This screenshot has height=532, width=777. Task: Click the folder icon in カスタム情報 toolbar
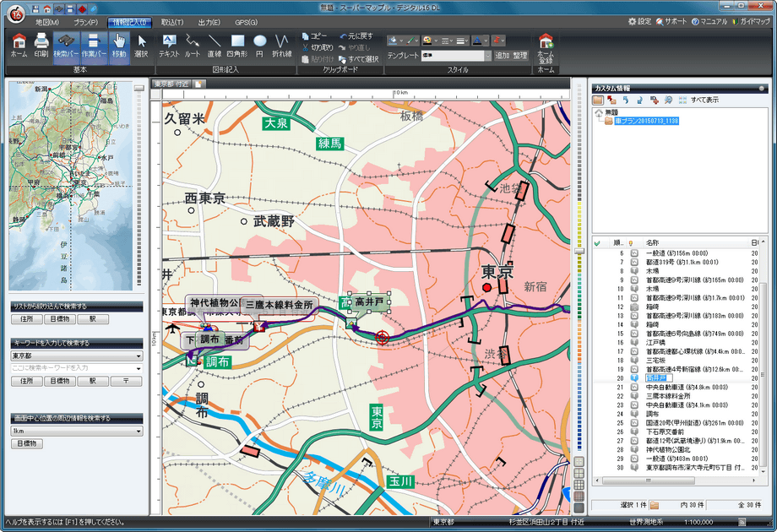pos(599,100)
